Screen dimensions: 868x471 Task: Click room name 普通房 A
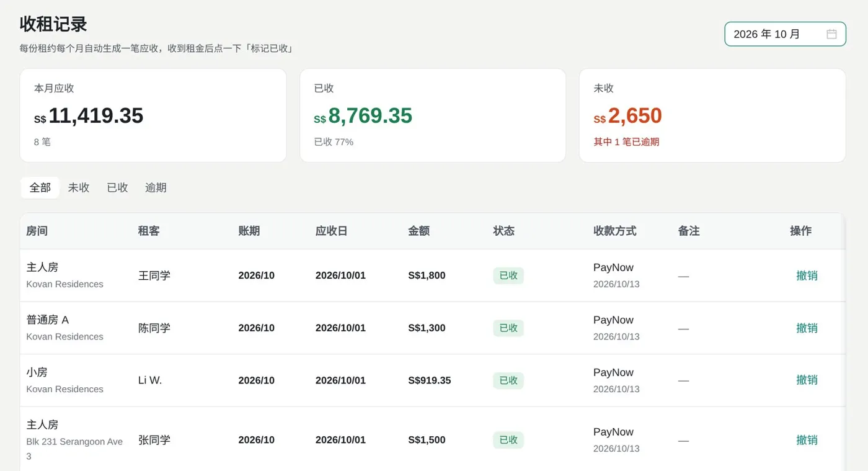point(48,320)
